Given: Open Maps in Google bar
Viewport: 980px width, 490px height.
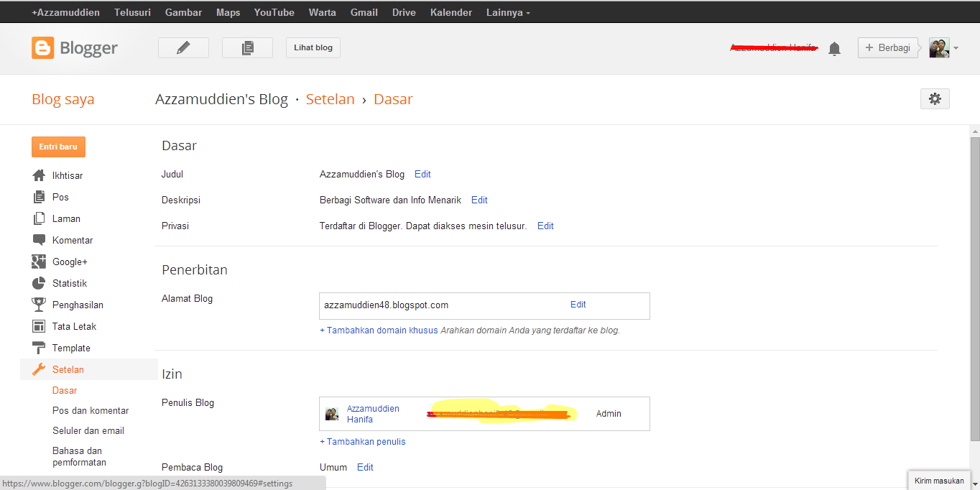Looking at the screenshot, I should point(228,12).
